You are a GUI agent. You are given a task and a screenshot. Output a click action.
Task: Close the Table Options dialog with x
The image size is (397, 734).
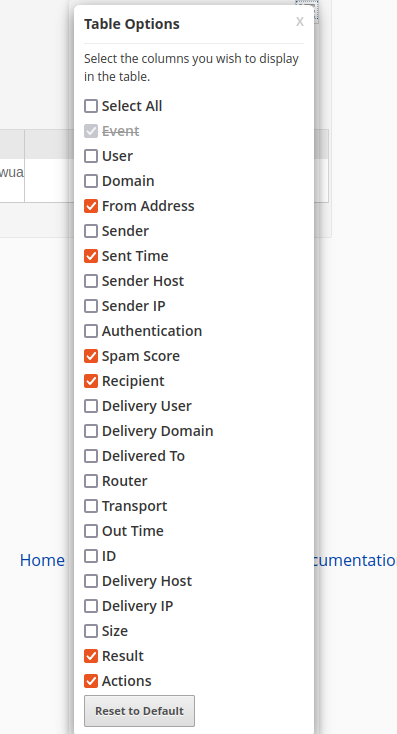point(300,22)
